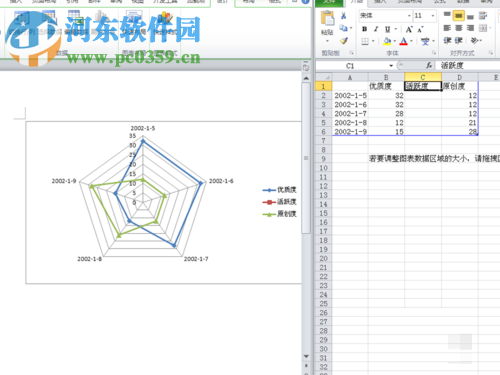This screenshot has width=500, height=375.
Task: Click the Increase Indent icon
Action: pyautogui.click(x=459, y=41)
